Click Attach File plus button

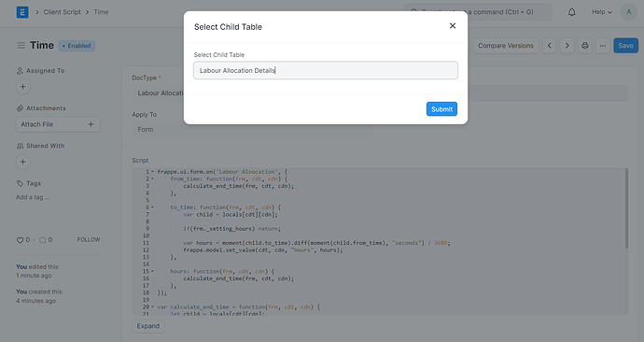tap(91, 124)
